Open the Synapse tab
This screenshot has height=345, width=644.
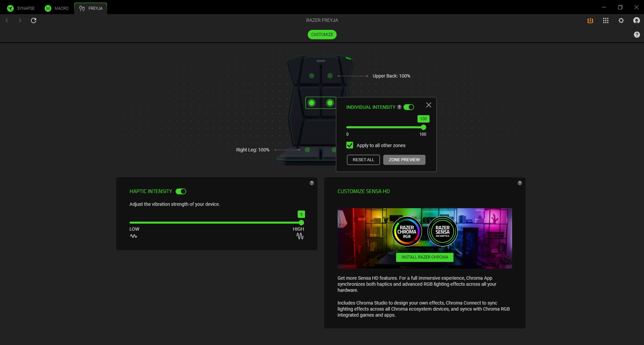(x=21, y=8)
